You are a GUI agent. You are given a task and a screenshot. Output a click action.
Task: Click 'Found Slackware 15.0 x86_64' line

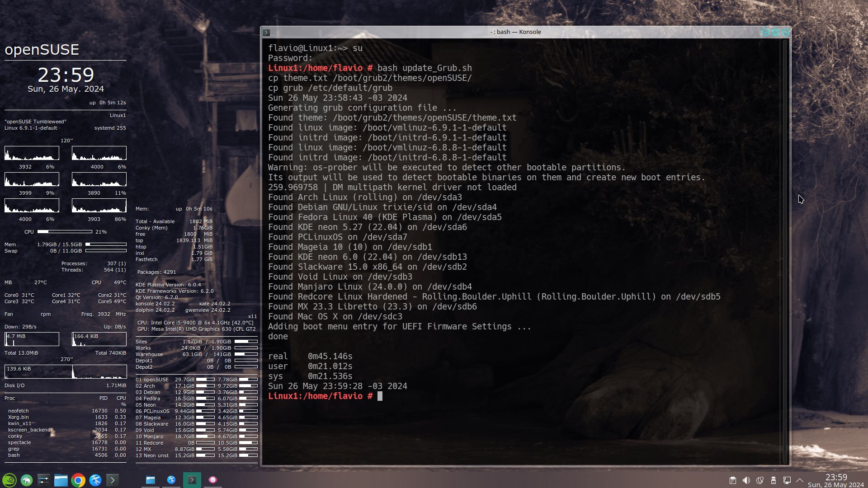tap(368, 267)
